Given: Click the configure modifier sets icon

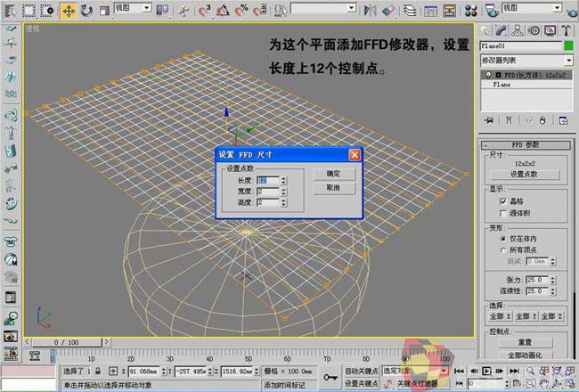Looking at the screenshot, I should pos(563,120).
